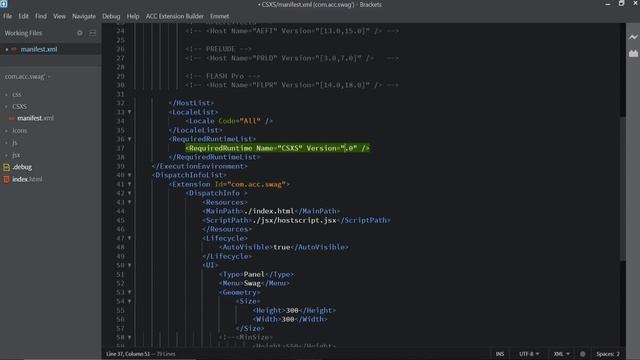
Task: Click the PRELUDE comment on line 26
Action: (x=218, y=49)
